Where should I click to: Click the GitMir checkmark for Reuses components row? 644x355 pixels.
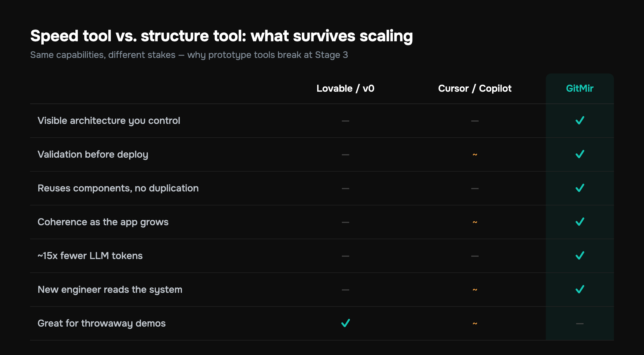(x=580, y=188)
